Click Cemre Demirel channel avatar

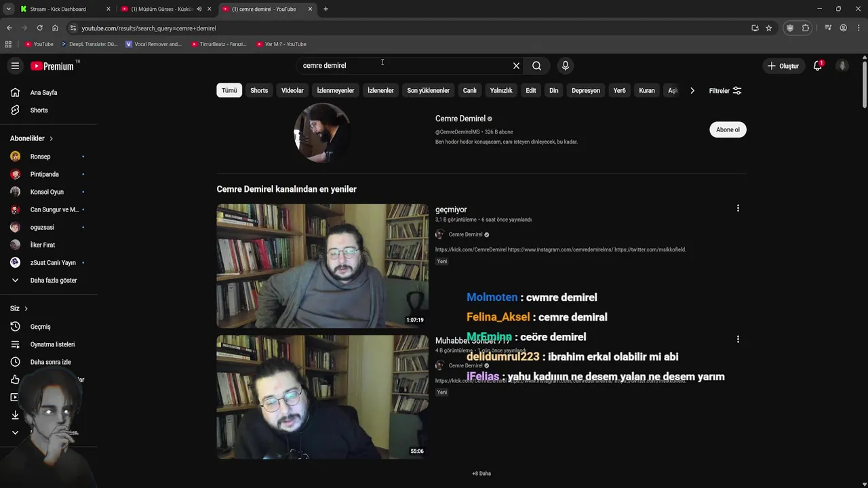point(322,132)
